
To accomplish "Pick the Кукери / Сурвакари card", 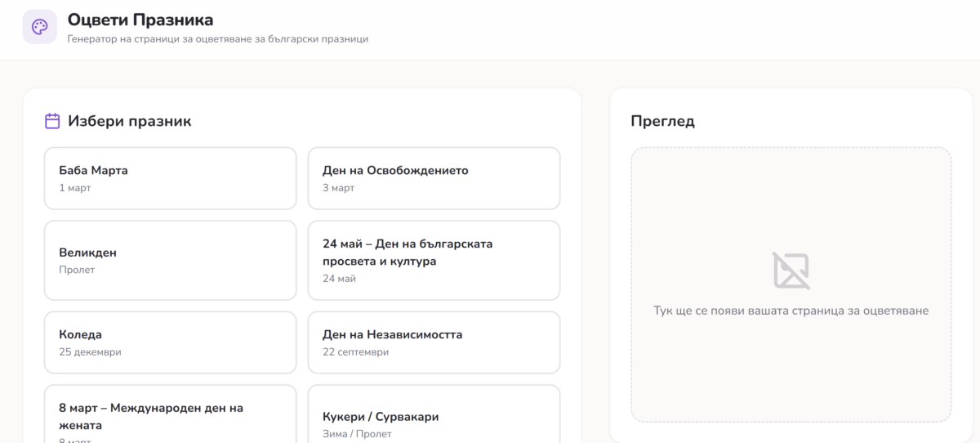I will pyautogui.click(x=434, y=417).
